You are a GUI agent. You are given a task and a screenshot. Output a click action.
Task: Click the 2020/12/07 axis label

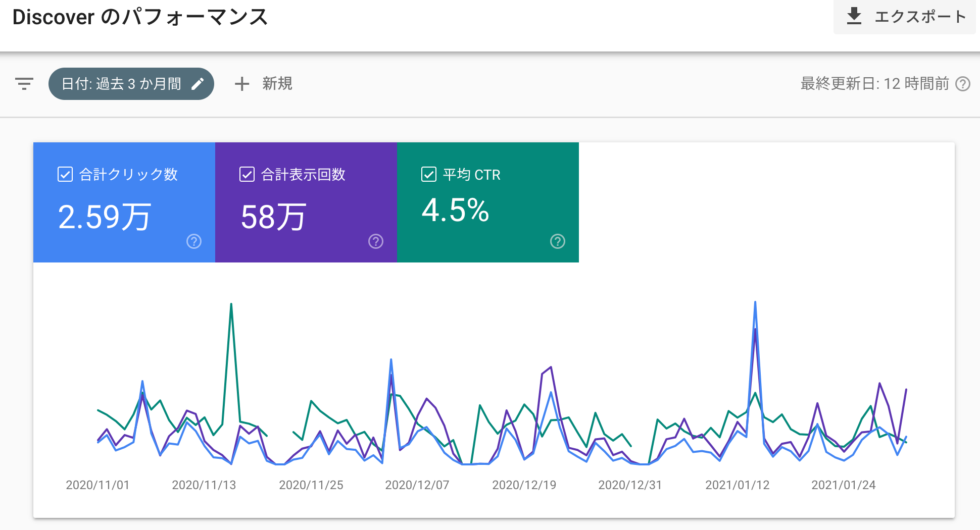pos(417,485)
